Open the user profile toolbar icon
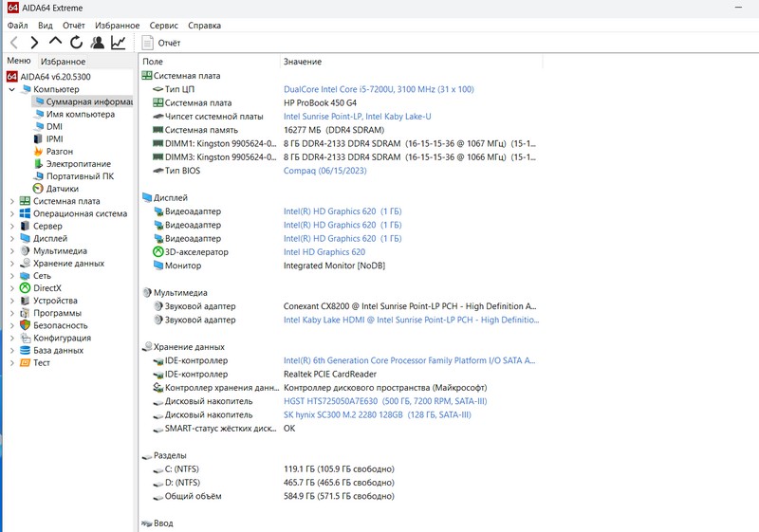The image size is (759, 532). [x=97, y=43]
